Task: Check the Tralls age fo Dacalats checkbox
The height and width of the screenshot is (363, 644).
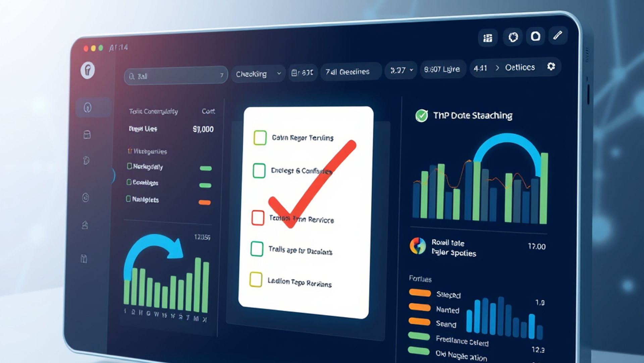Action: pyautogui.click(x=257, y=249)
